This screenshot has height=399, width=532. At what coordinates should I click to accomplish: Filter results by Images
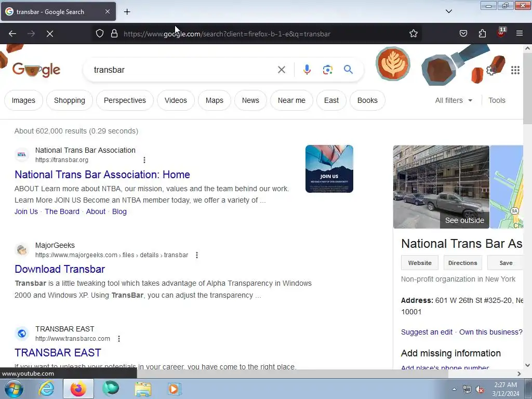[x=23, y=100]
